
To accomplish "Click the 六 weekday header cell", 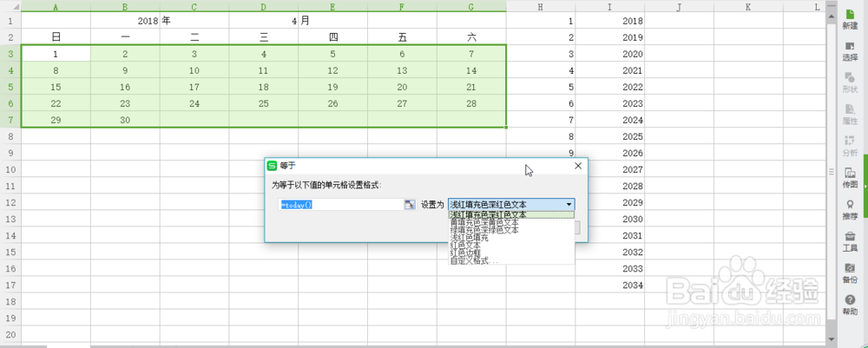I will (471, 37).
